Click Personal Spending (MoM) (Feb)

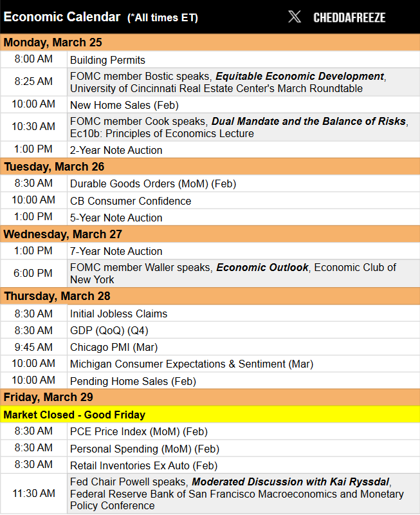(145, 449)
